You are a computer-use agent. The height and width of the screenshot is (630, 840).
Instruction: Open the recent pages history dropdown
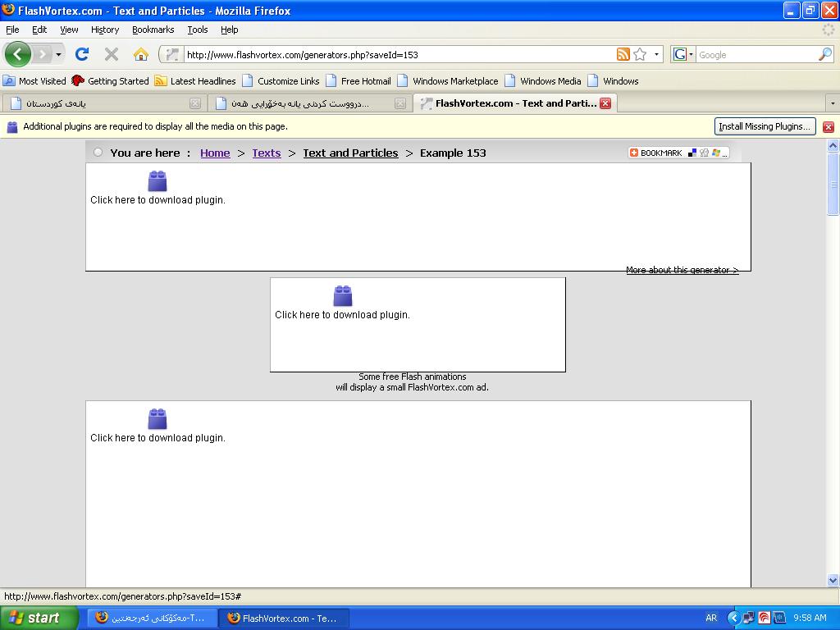(x=58, y=54)
